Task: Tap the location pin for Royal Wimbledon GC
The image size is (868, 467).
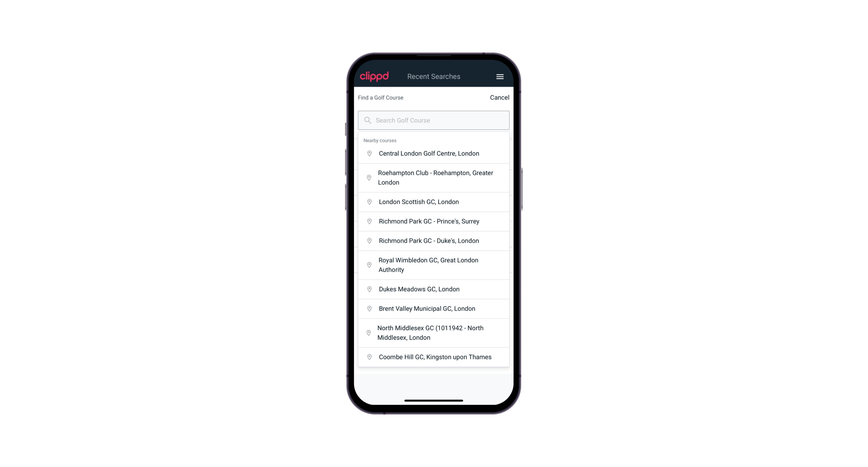Action: click(368, 265)
